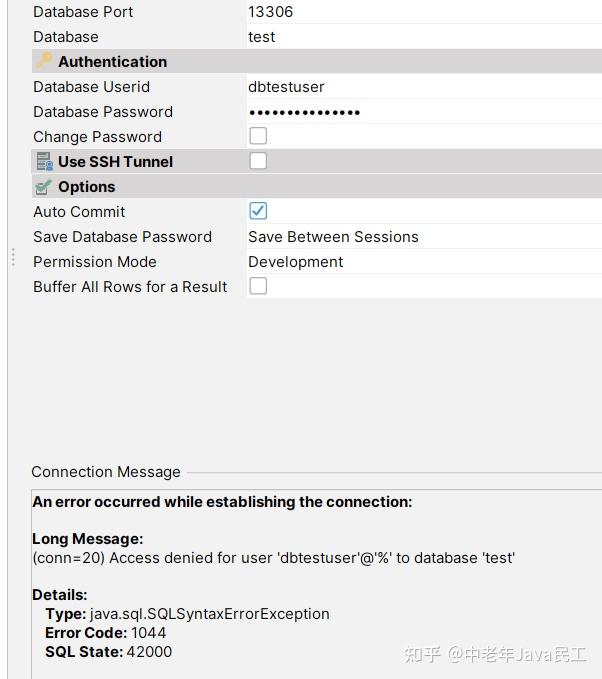This screenshot has height=679, width=602.
Task: Toggle the Use SSH Tunnel checkbox
Action: (258, 161)
